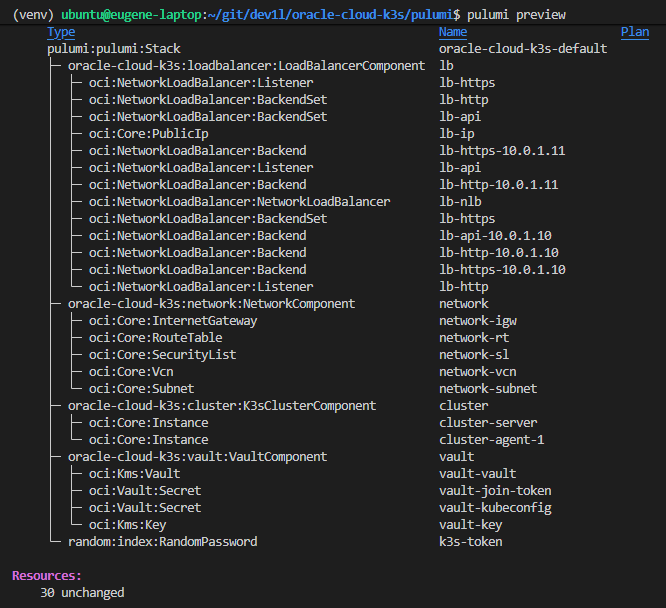Click the NetworkLoadBalancer type entry

click(x=240, y=202)
